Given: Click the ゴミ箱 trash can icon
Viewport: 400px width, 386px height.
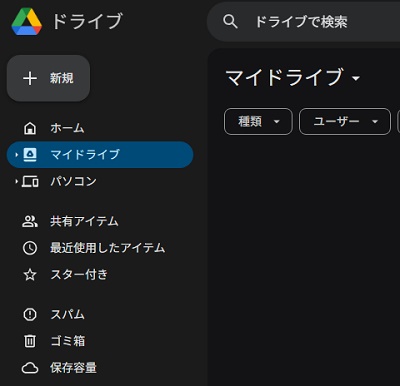Looking at the screenshot, I should (x=30, y=341).
